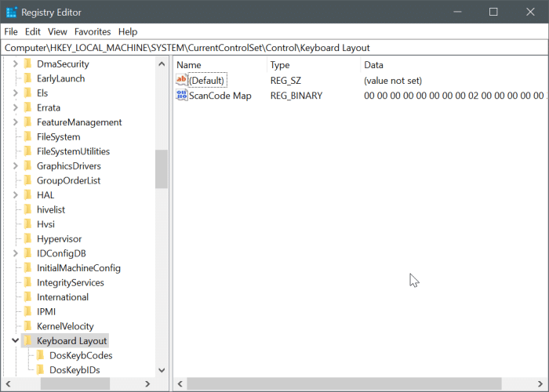
Task: Click the (value not set) data cell
Action: 393,81
